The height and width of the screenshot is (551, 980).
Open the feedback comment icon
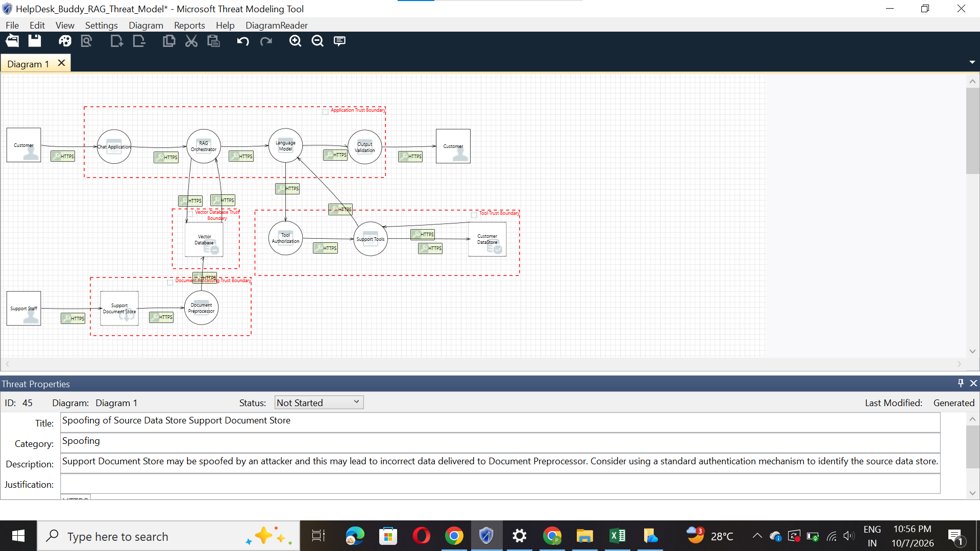point(339,41)
